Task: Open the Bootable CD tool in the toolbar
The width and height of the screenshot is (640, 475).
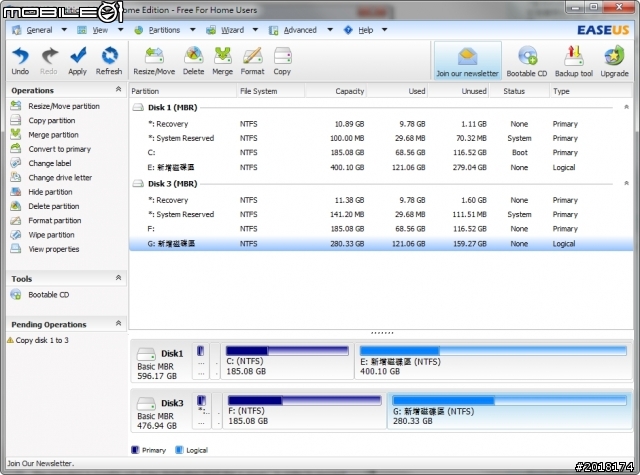Action: (527, 61)
